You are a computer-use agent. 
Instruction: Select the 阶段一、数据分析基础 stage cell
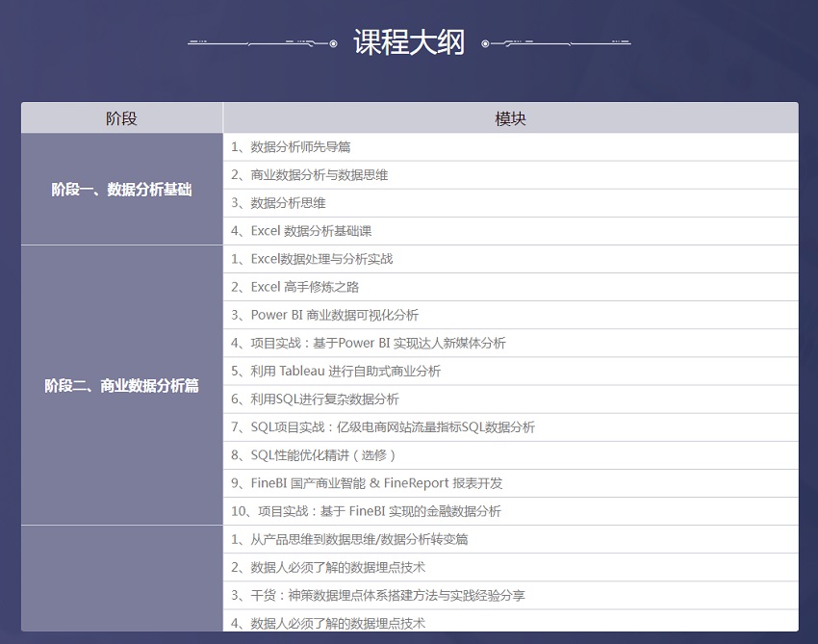pos(121,189)
